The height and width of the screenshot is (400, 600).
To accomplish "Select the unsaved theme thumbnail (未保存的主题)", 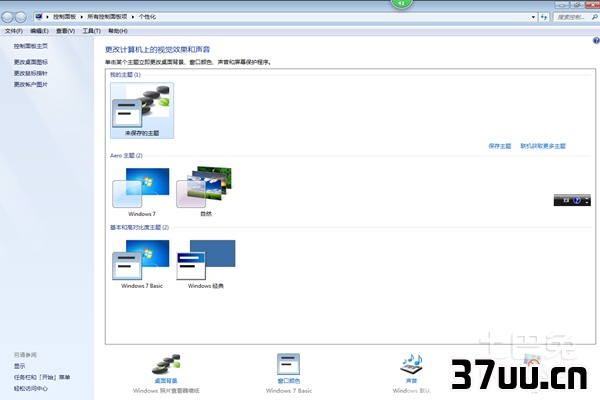I will click(142, 110).
